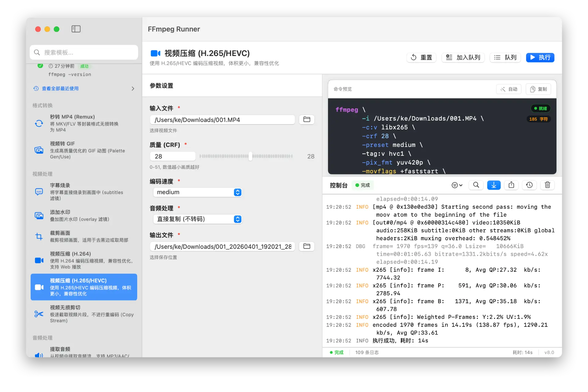Open console history clock icon

click(530, 185)
